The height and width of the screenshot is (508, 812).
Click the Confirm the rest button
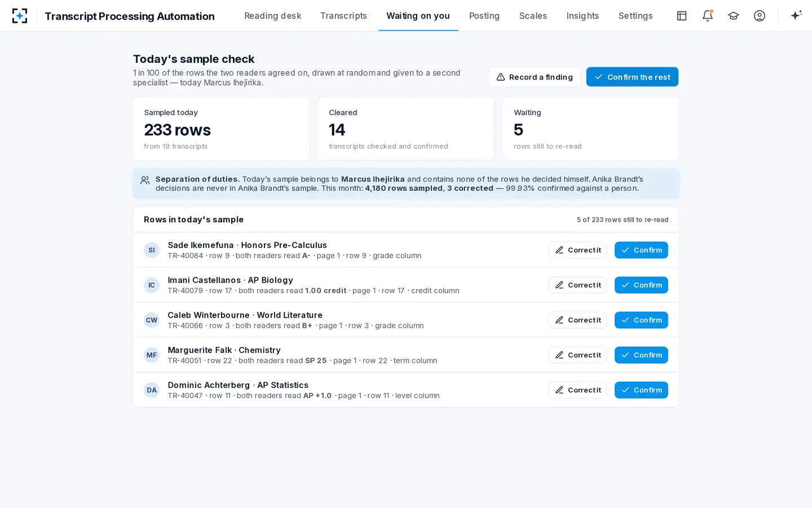(x=632, y=77)
